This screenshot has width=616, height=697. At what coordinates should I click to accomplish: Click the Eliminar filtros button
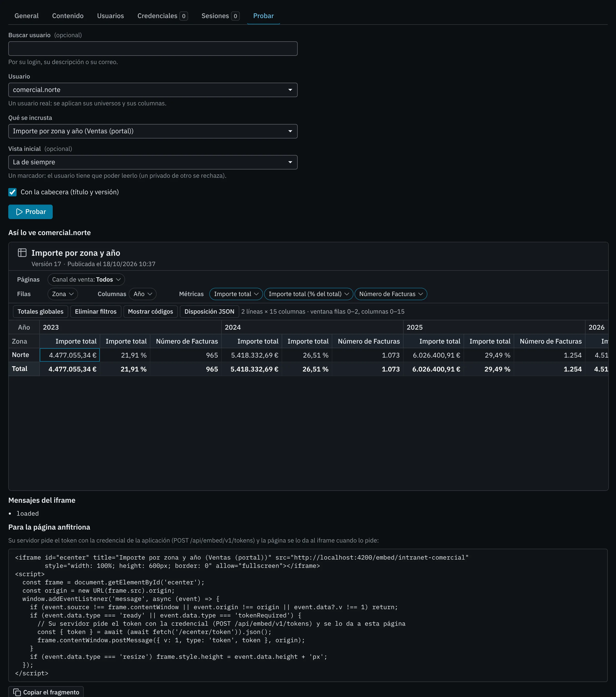point(96,312)
